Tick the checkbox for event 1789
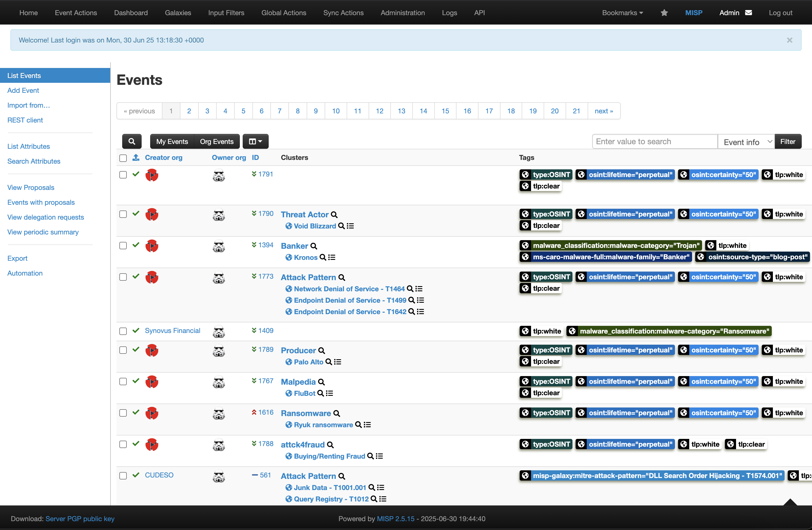 click(123, 350)
